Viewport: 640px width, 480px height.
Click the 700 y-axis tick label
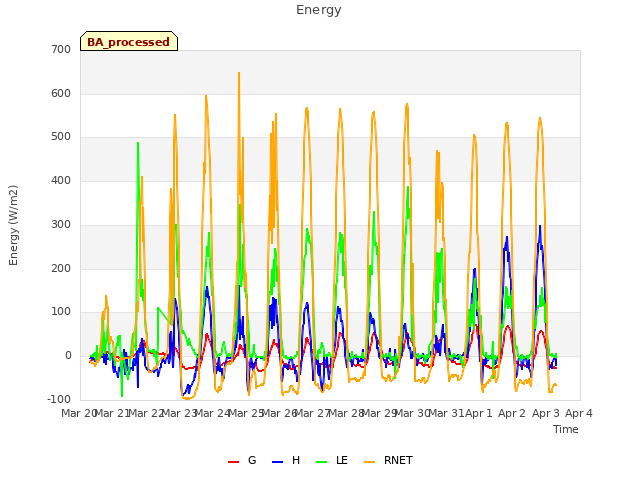coord(61,49)
